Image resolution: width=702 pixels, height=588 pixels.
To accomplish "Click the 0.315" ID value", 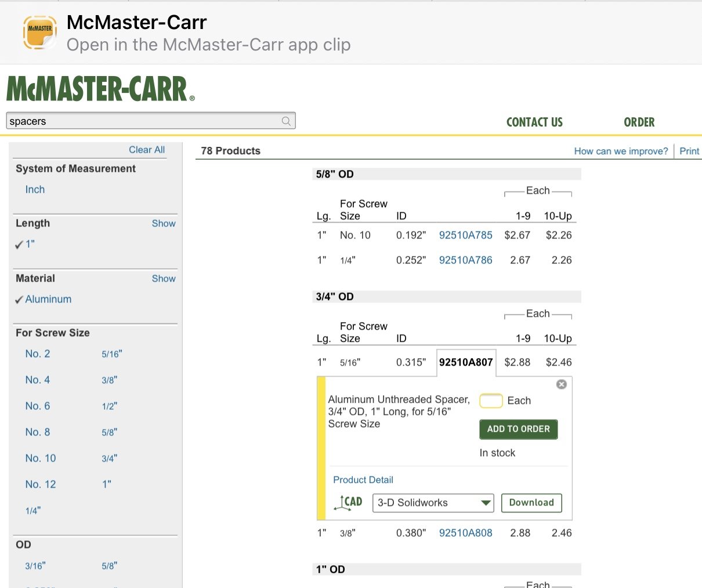I will (411, 362).
